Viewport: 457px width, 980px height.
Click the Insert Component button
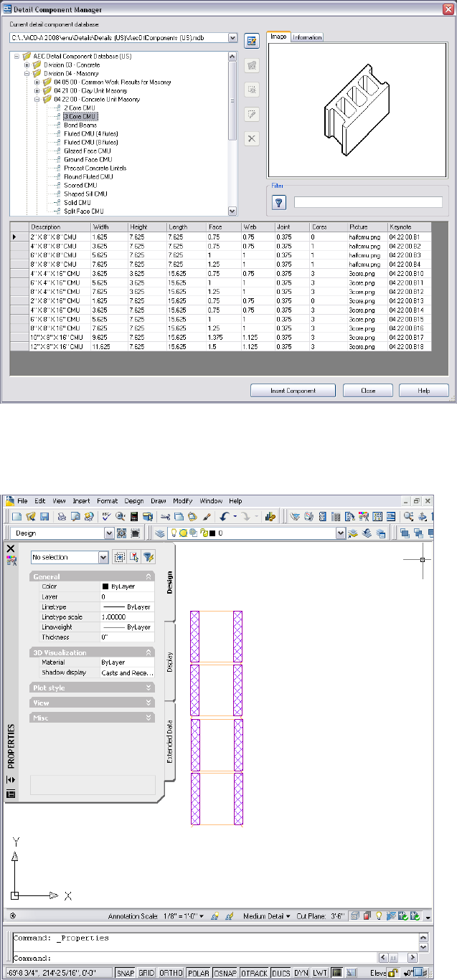click(293, 391)
